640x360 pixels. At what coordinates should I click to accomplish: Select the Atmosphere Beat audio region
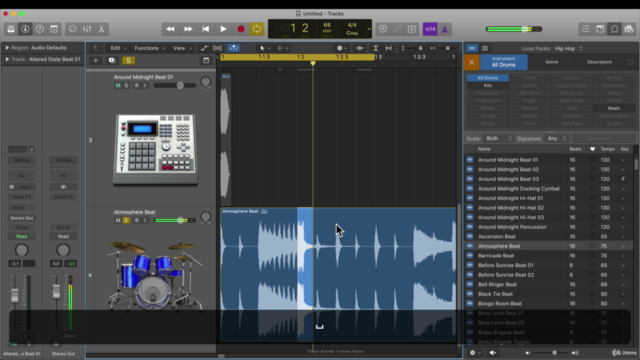coord(338,273)
